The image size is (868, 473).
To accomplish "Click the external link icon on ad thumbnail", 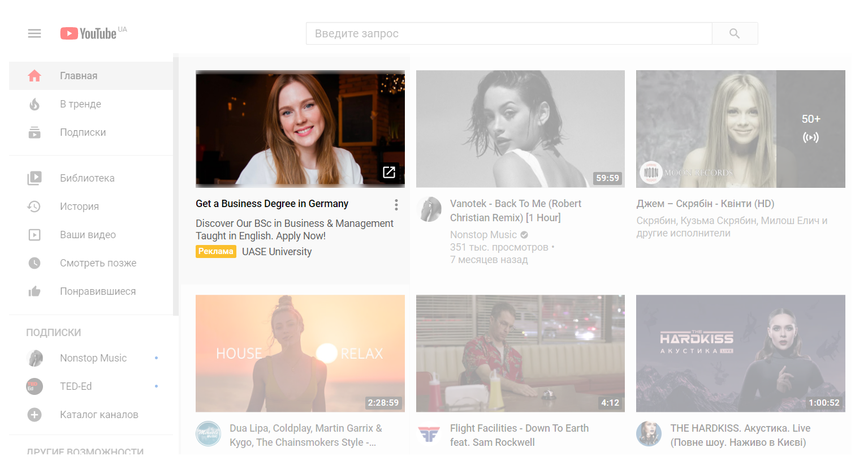I will 389,172.
